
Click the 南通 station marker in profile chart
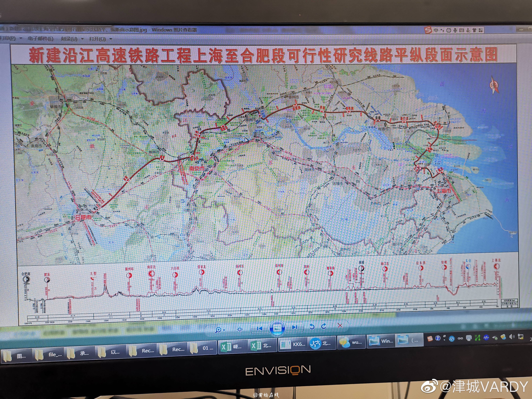[361, 268]
